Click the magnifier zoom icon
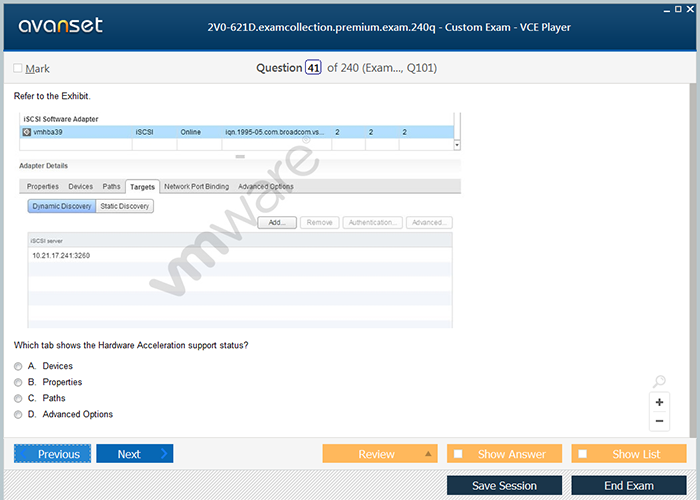The width and height of the screenshot is (700, 500). 659,382
